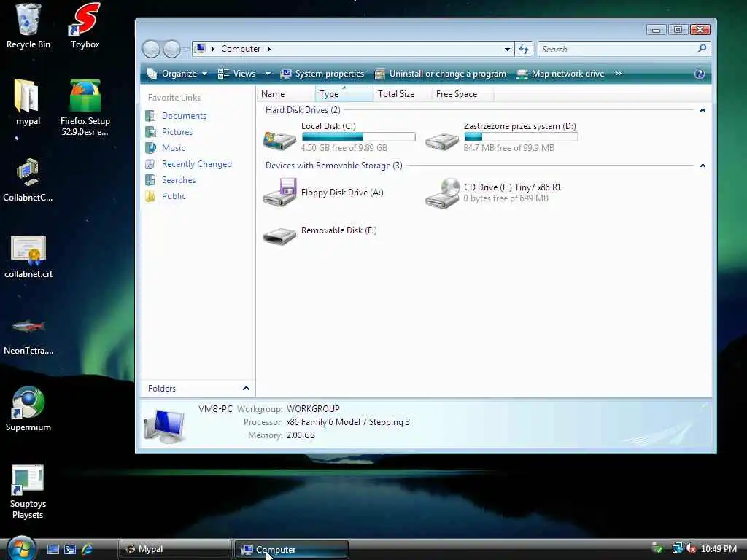Click the D: drive usage bar
The height and width of the screenshot is (560, 747).
521,137
